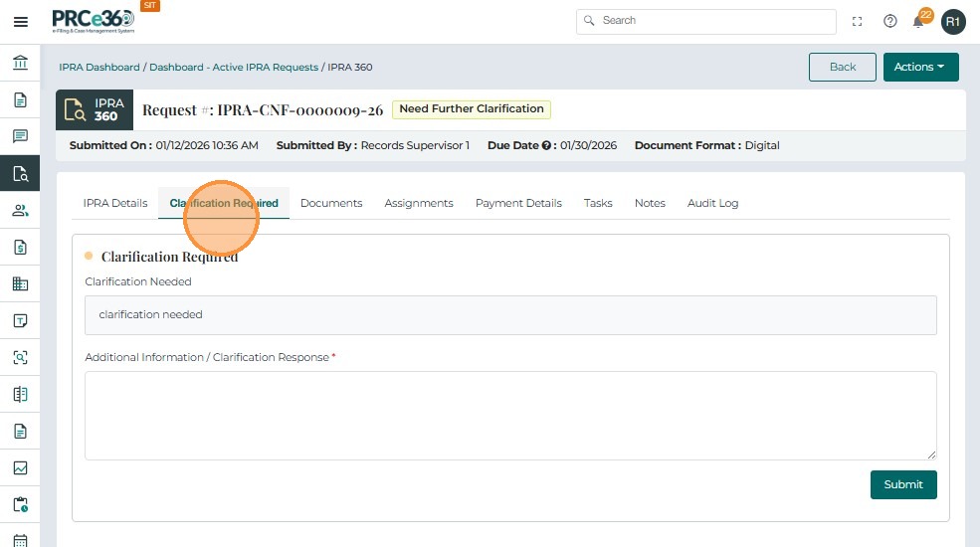The image size is (980, 547).
Task: Open the dollar document payments icon
Action: coord(20,247)
